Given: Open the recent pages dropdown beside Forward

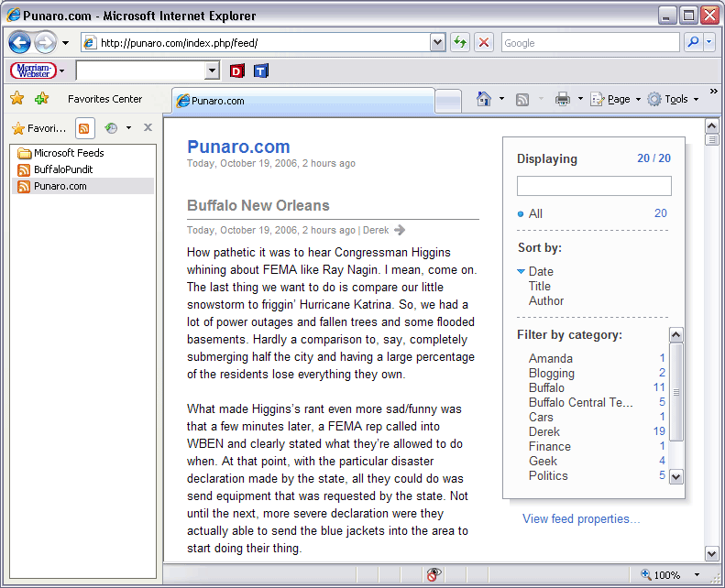Looking at the screenshot, I should (x=66, y=43).
